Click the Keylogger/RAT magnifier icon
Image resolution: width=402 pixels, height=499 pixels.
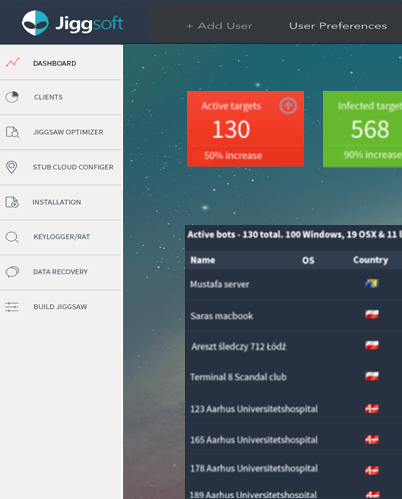tap(12, 237)
